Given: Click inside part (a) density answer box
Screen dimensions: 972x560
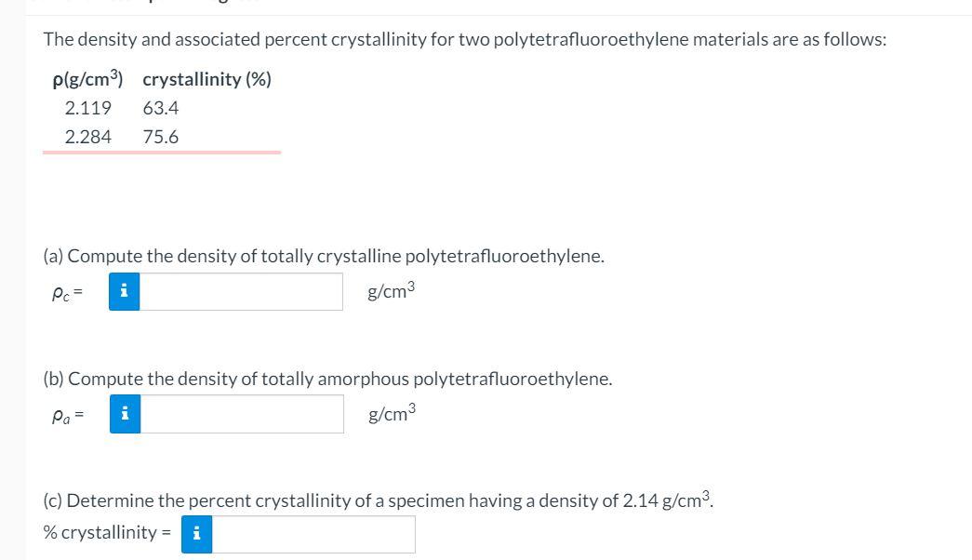Looking at the screenshot, I should [242, 291].
